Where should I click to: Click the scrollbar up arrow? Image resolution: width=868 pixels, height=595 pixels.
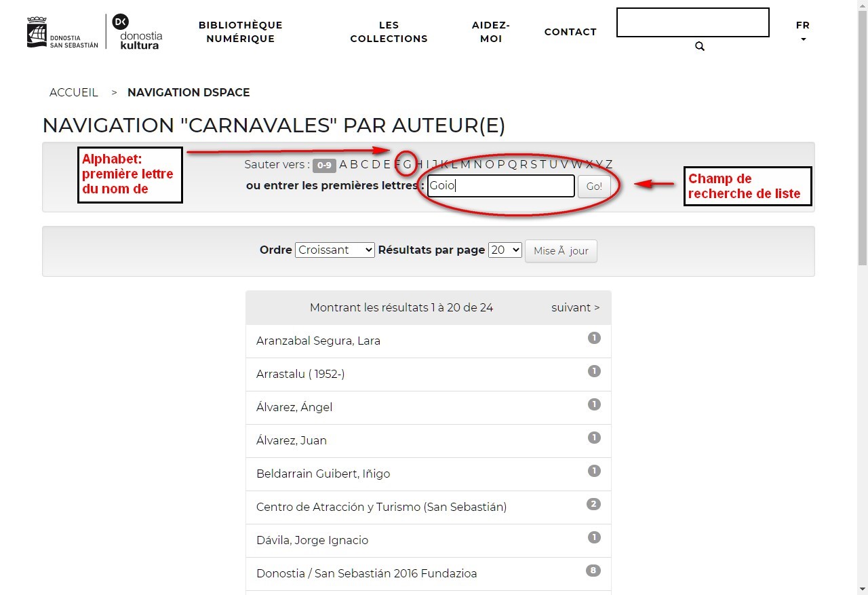pos(862,5)
